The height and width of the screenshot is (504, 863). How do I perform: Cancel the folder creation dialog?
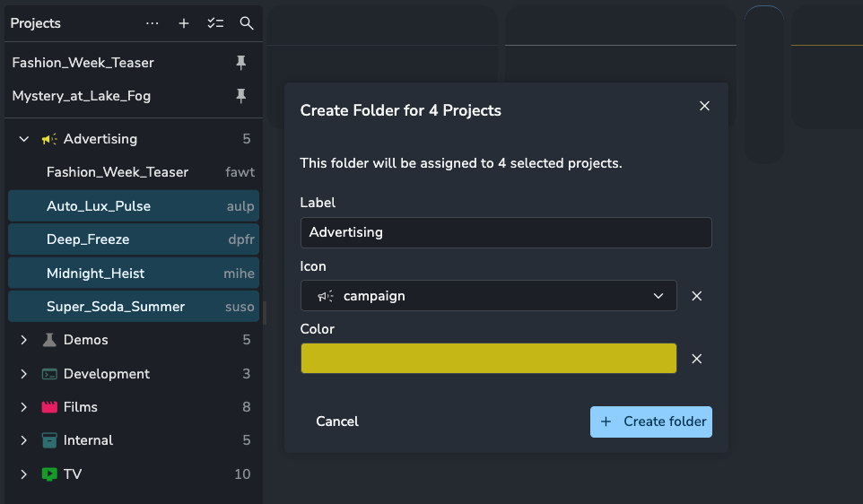tap(337, 421)
